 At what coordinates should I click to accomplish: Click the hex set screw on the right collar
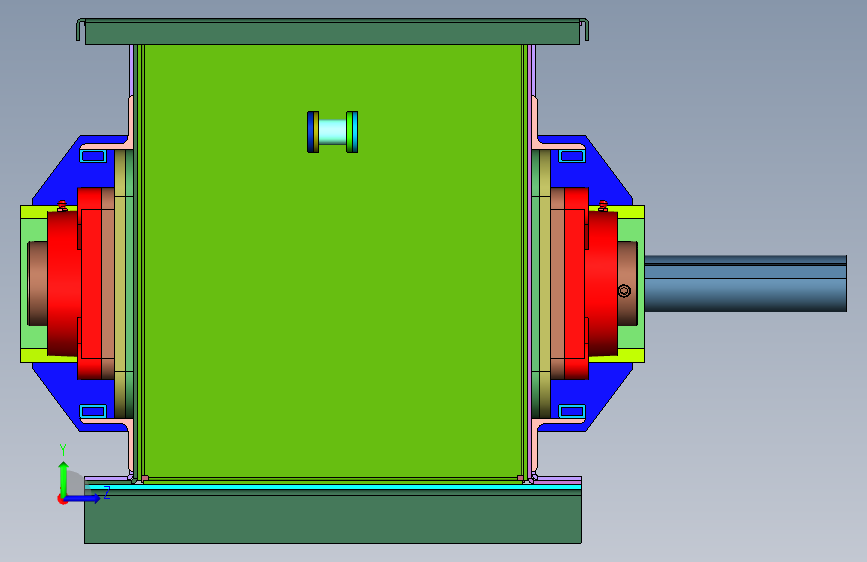624,290
